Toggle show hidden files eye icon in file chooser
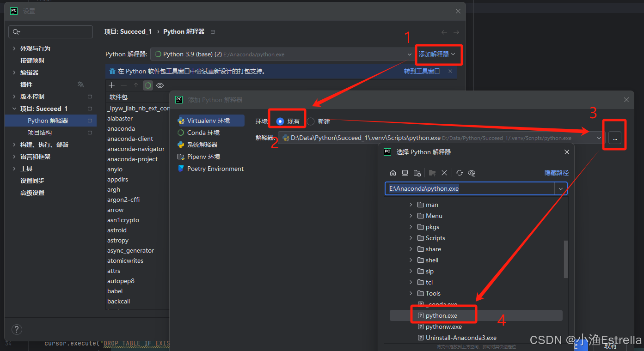 pos(472,173)
